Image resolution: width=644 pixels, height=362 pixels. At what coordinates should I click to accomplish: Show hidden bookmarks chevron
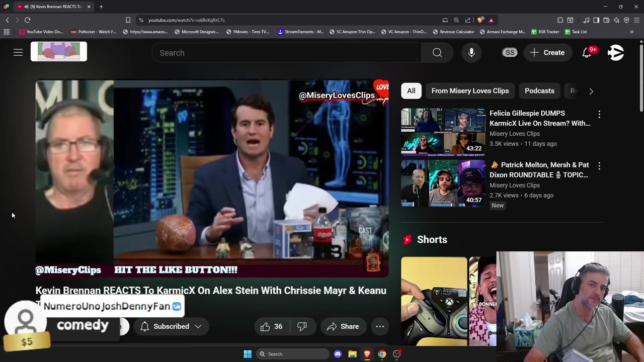click(632, 32)
